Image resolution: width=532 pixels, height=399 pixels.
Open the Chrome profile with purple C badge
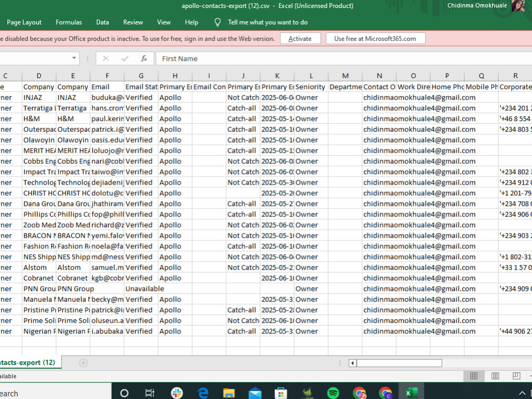(385, 393)
